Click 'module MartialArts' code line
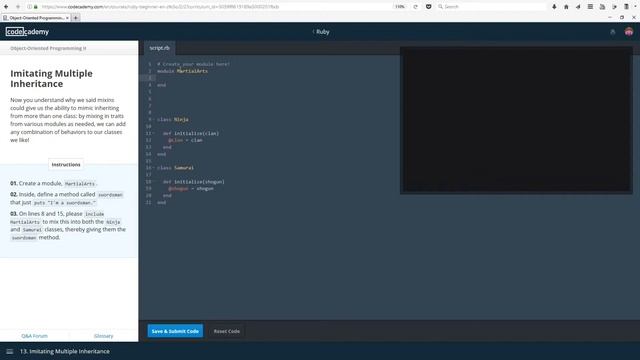Image resolution: width=640 pixels, height=360 pixels. (182, 71)
